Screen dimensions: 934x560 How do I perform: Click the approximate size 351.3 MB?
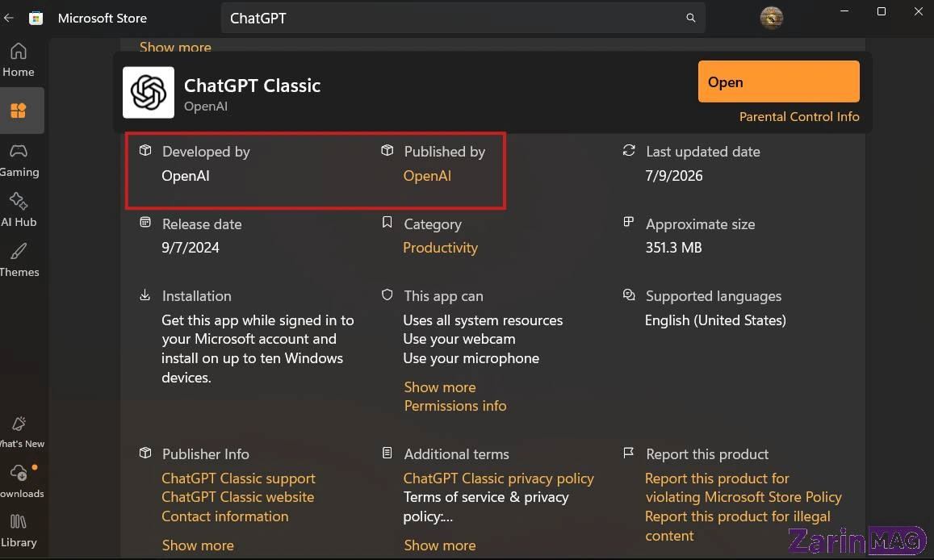[674, 248]
